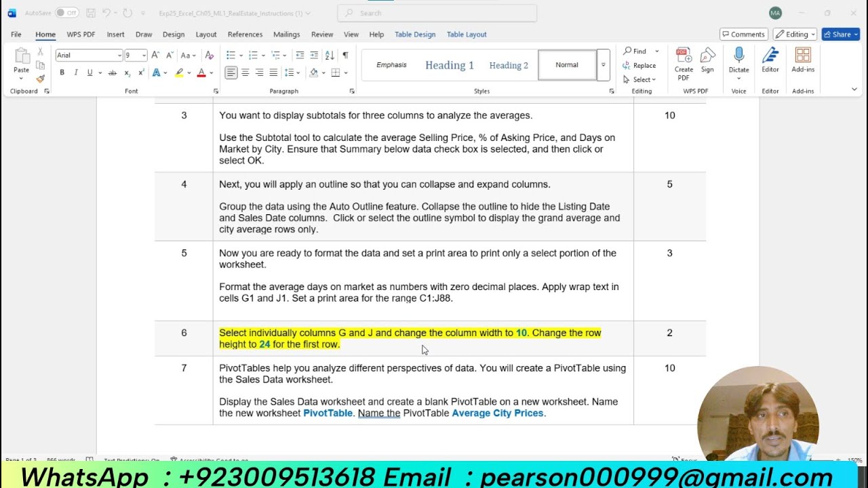Apply subscript formatting

click(127, 73)
